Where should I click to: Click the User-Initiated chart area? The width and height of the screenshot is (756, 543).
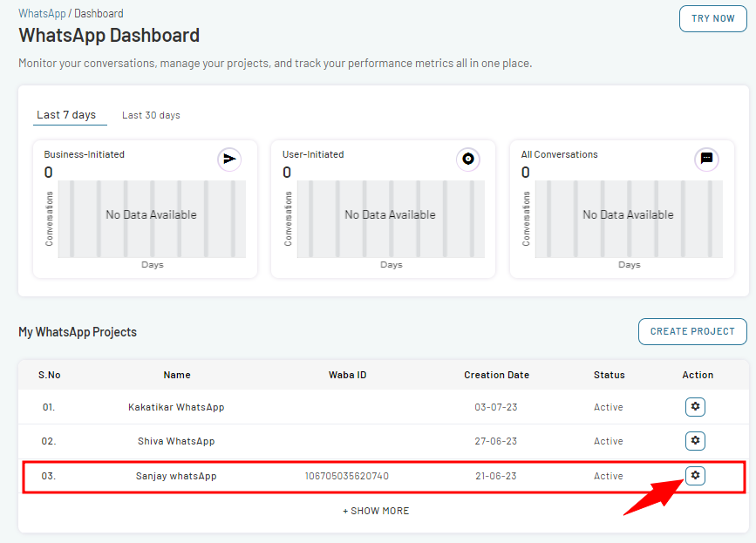391,220
